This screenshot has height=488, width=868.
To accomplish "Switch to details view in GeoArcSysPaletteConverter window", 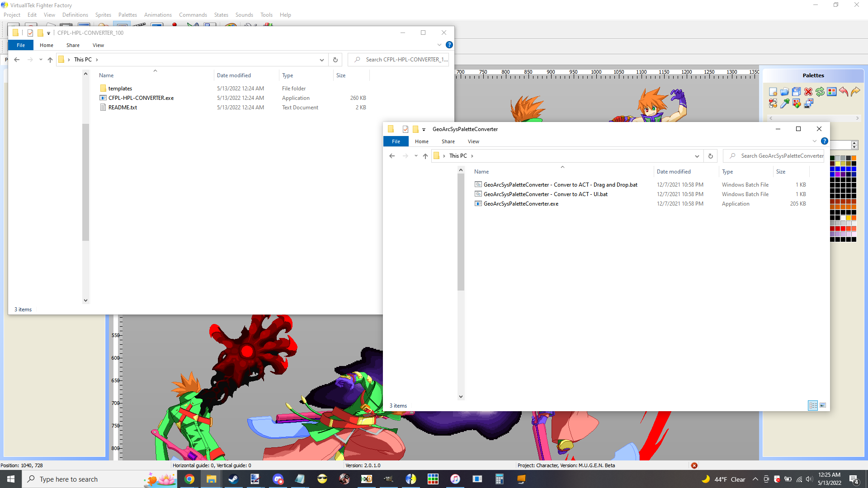I will coord(813,405).
